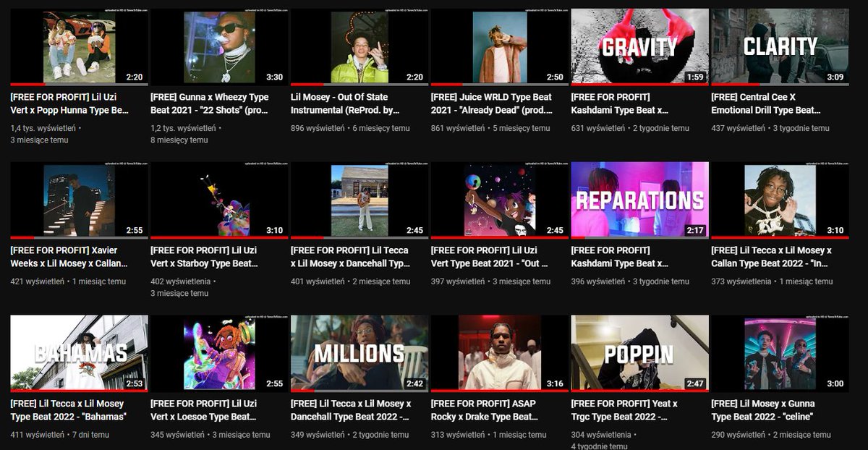Click the "1,4 tys. wyświetleń" text
This screenshot has height=450, width=868.
43,128
